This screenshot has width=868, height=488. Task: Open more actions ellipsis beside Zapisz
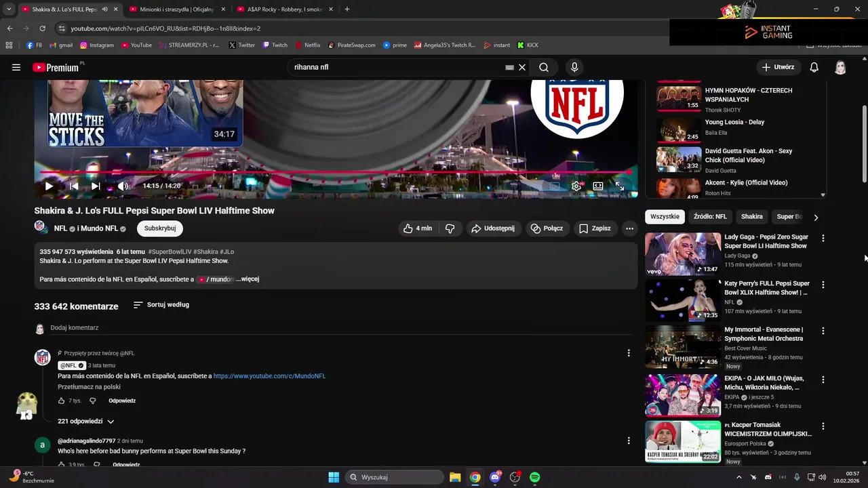tap(629, 228)
